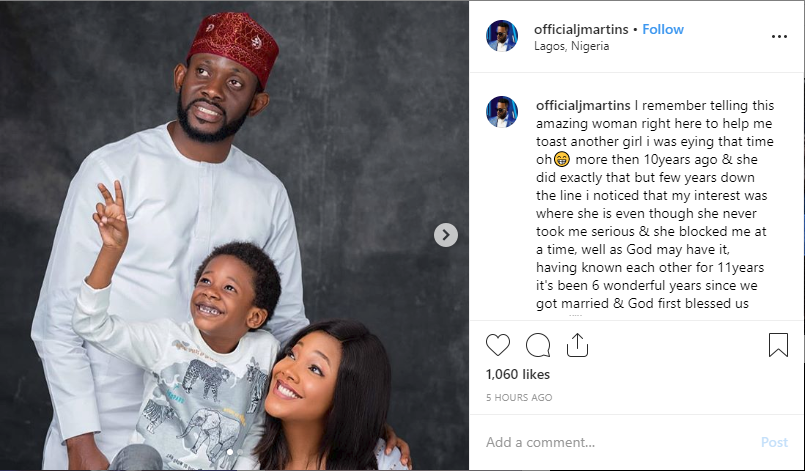
Task: Open officialjmartins header profile picture
Action: point(502,36)
